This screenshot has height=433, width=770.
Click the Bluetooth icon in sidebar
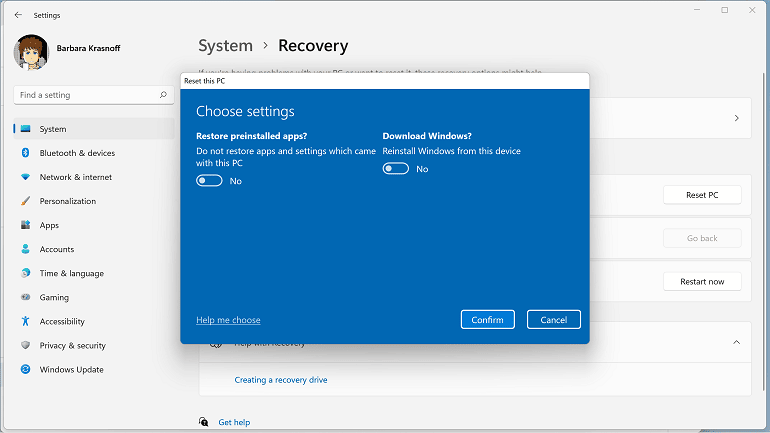click(26, 153)
